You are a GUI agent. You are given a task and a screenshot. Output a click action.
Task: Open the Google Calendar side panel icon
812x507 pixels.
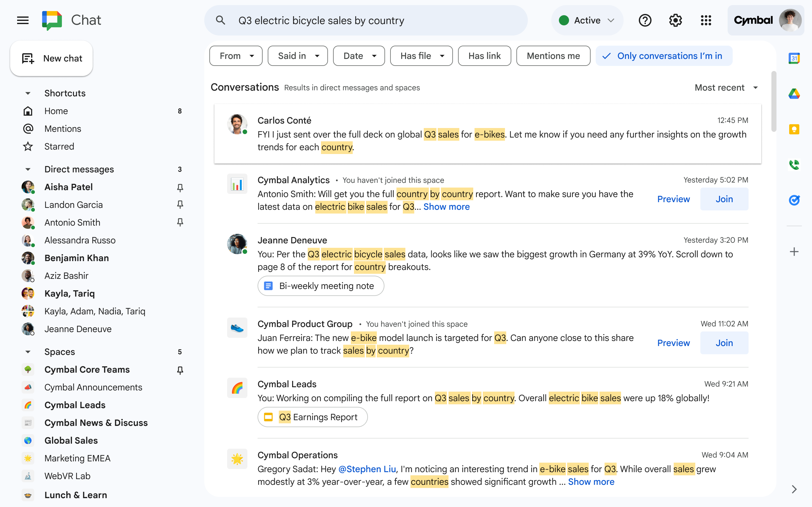794,58
